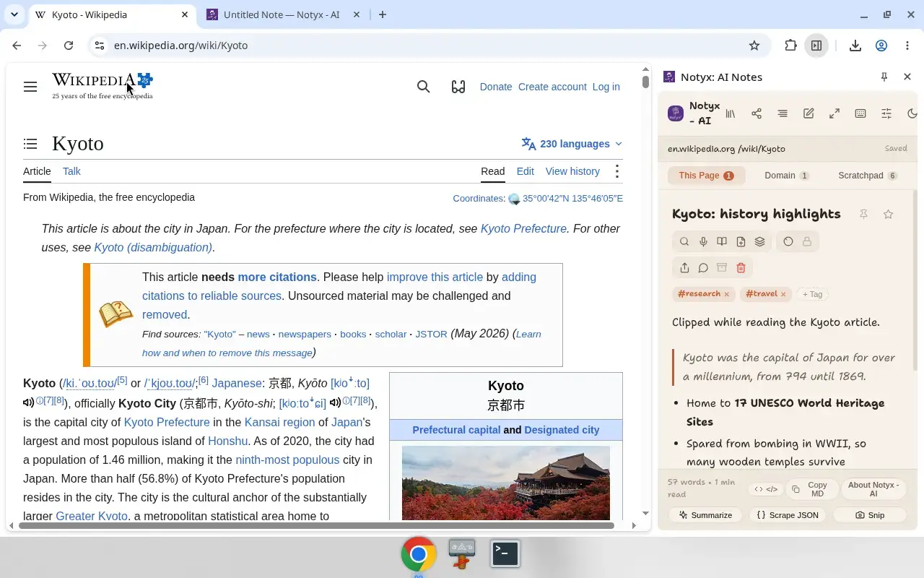Delete note using red trash icon
This screenshot has width=924, height=578.
click(741, 268)
